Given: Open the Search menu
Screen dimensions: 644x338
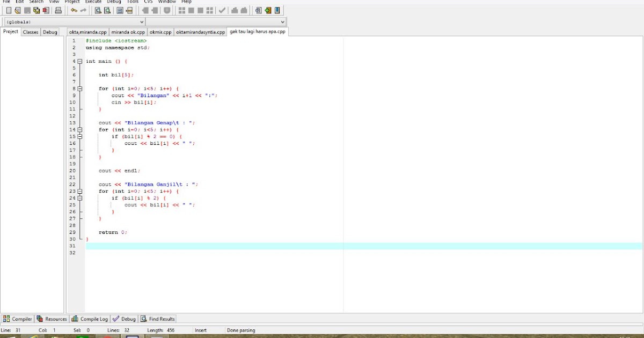Looking at the screenshot, I should 36,2.
